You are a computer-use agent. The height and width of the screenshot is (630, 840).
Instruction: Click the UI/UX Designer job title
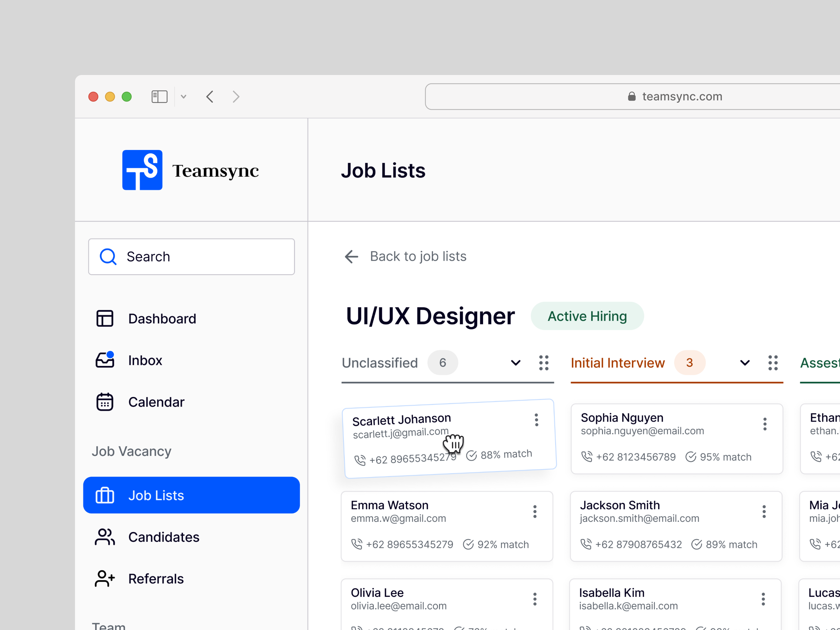tap(430, 316)
